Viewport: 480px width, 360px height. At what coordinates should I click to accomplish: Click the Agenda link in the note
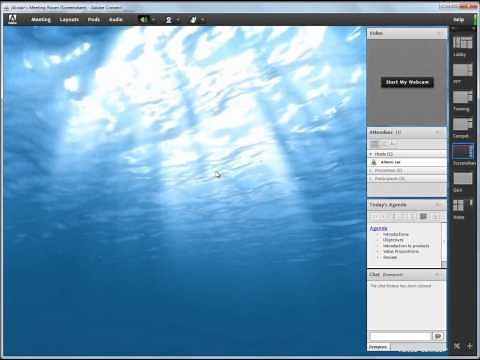[x=378, y=228]
